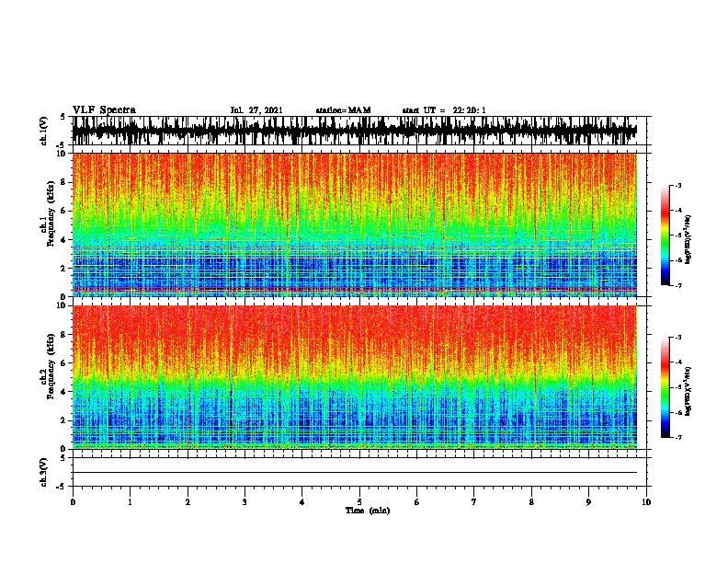
Task: Click the ch.1 color bar PSD unit label
Action: (688, 240)
